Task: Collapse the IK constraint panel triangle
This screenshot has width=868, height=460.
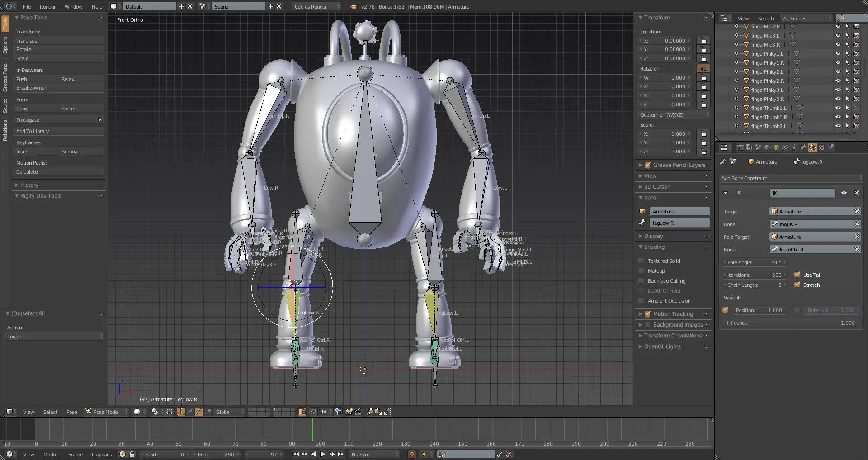Action: (726, 193)
